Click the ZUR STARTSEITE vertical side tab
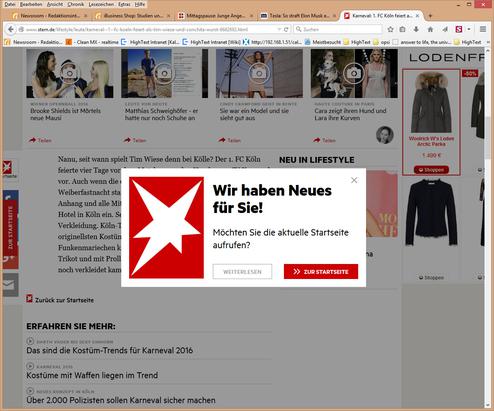 pos(10,228)
